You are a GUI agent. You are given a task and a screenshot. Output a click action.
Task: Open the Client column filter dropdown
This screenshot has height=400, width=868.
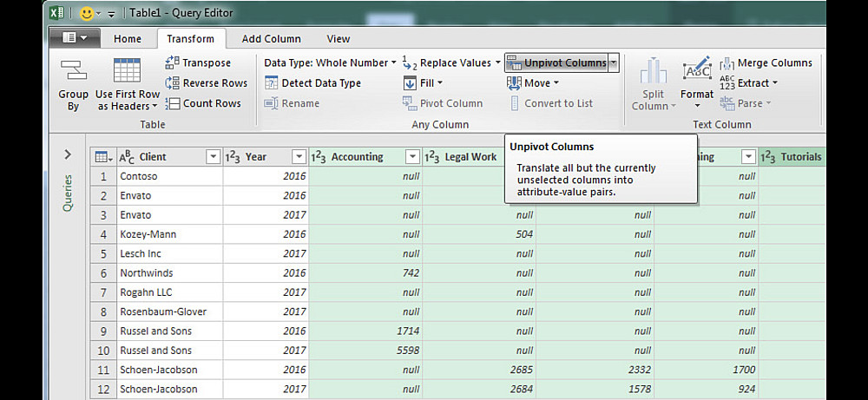click(213, 157)
